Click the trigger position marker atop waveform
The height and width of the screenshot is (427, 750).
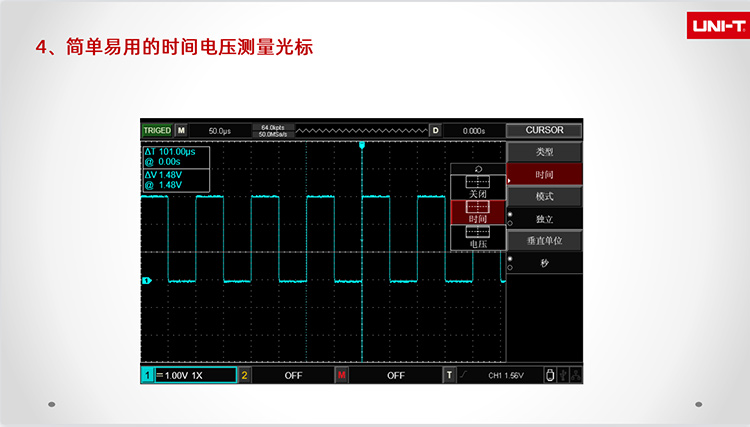(x=361, y=146)
